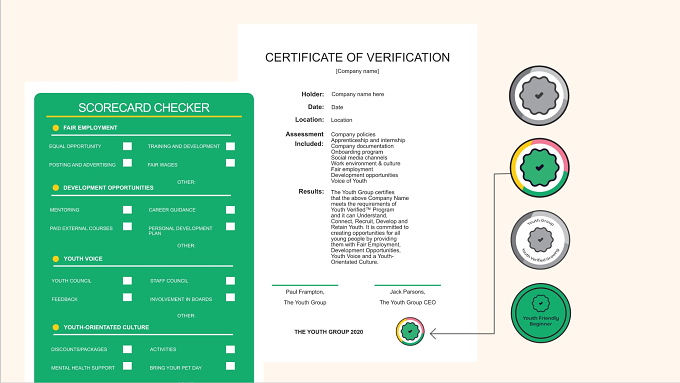The width and height of the screenshot is (680, 383).
Task: Click the 'Location' value field
Action: click(x=341, y=120)
